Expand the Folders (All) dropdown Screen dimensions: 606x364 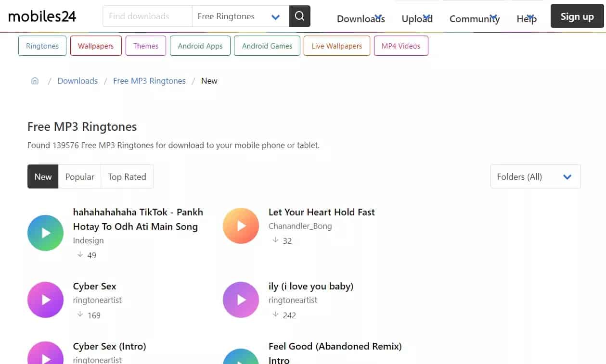535,177
